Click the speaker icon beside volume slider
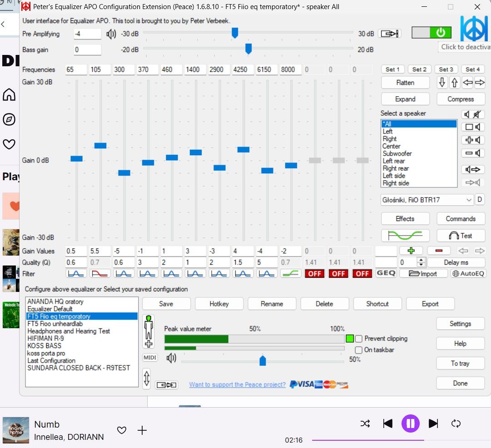Screen dimensions: 491x448 [171, 357]
